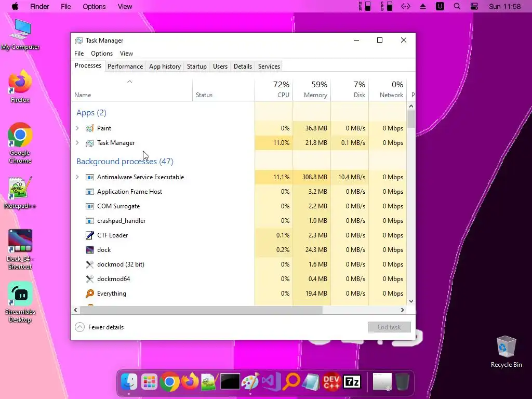The image size is (532, 399).
Task: Sort by the Network column header
Action: coord(388,89)
